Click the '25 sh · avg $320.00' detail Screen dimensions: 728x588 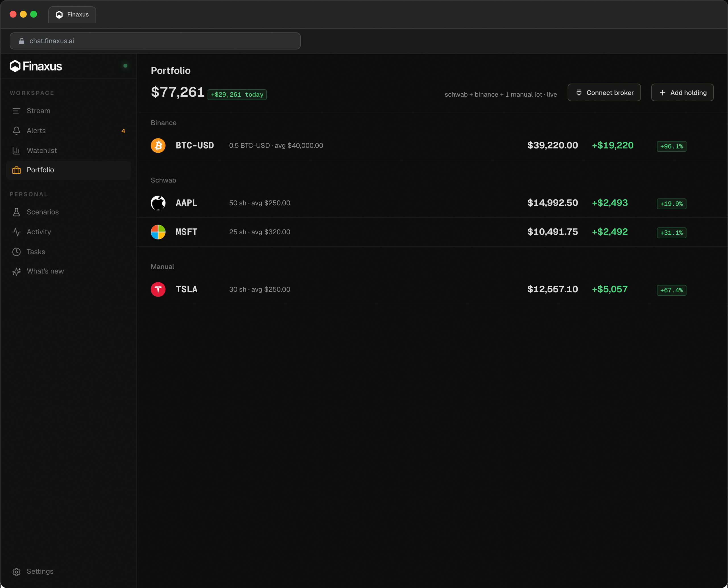pos(259,232)
